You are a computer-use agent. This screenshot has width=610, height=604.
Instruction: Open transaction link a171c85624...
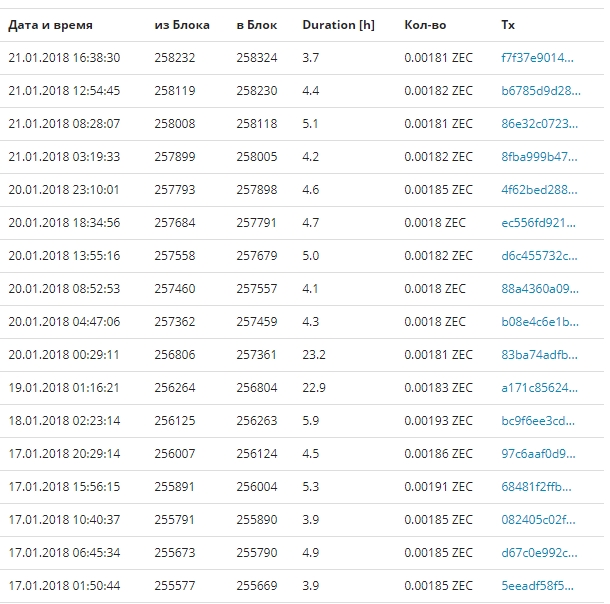click(x=539, y=388)
